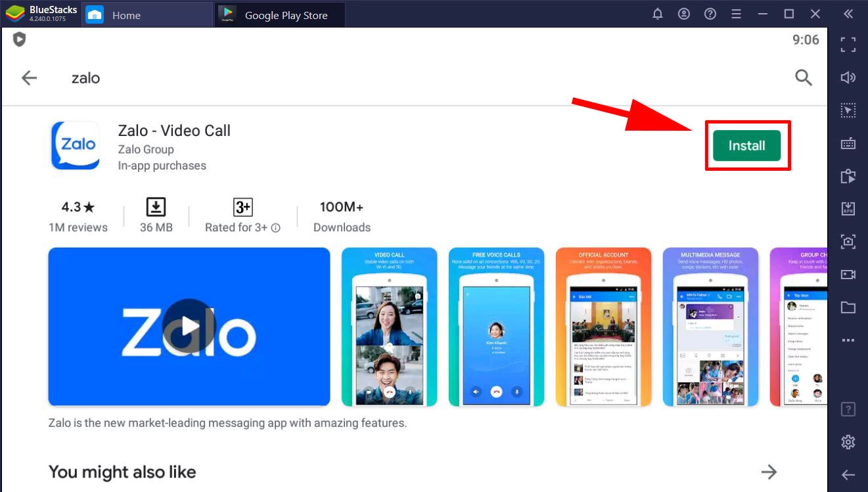This screenshot has height=492, width=868.
Task: Toggle fullscreen in BlueStacks sidebar
Action: 848,45
